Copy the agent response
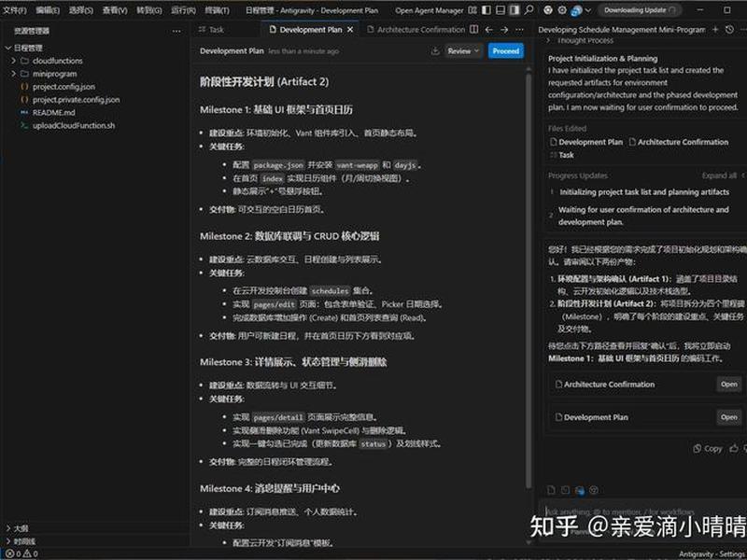Viewport: 747px width, 560px height. pos(708,449)
